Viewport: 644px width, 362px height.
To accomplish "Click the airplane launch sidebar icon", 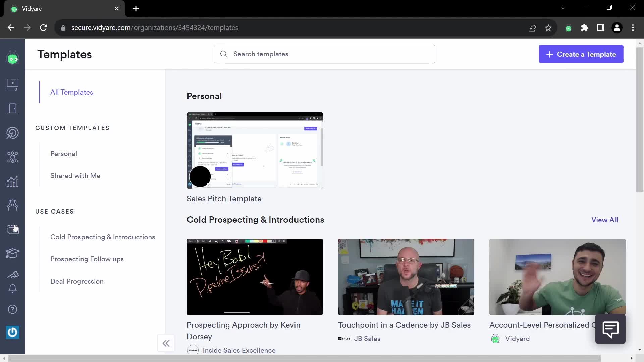I will pos(13,275).
